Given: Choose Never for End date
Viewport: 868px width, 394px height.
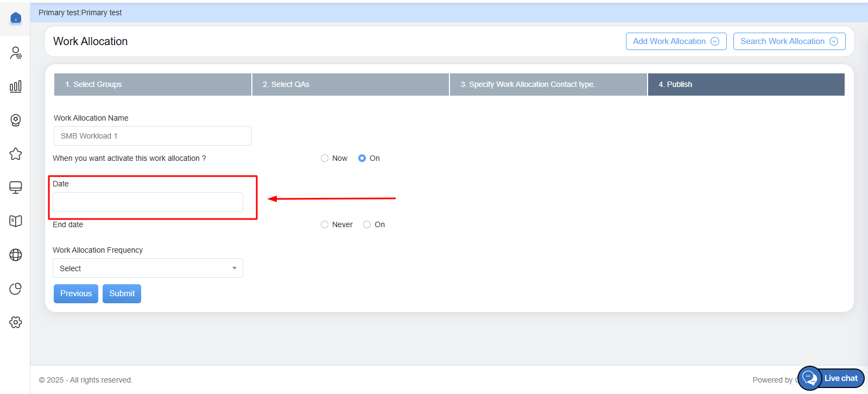Looking at the screenshot, I should [325, 224].
